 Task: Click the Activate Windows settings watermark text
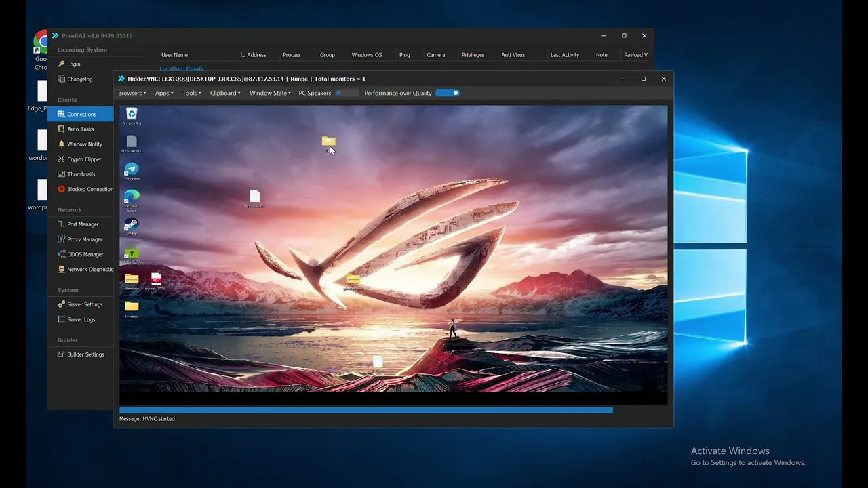748,457
